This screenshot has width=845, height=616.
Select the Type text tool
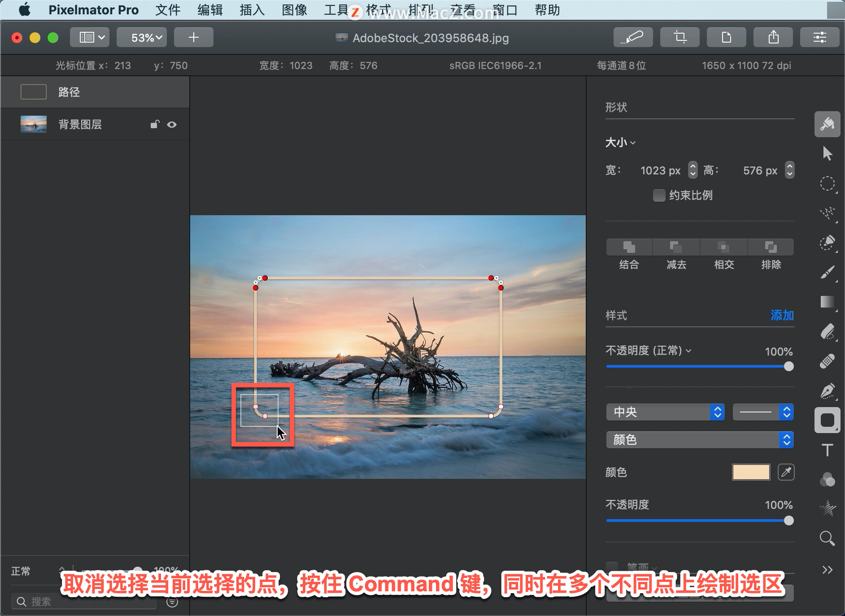(x=827, y=450)
